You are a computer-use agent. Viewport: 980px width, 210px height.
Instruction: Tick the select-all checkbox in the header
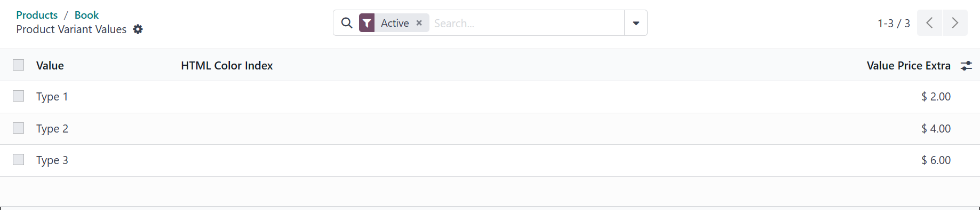[19, 65]
